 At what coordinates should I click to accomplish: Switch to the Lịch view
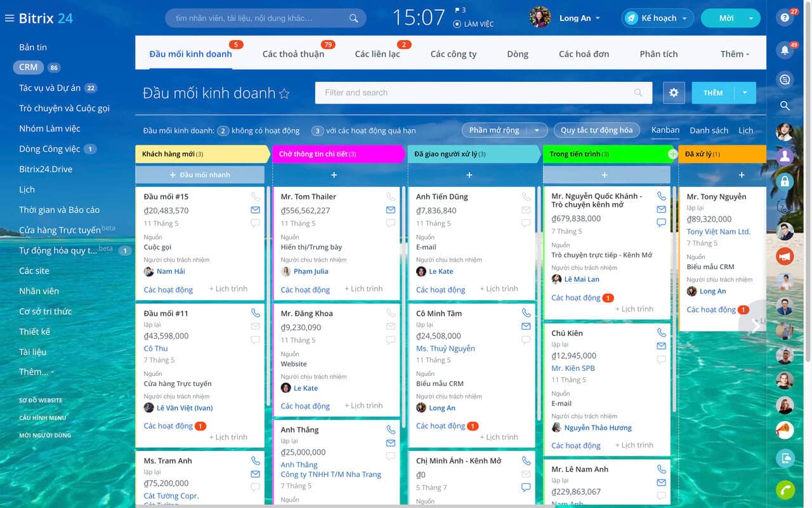click(x=745, y=130)
